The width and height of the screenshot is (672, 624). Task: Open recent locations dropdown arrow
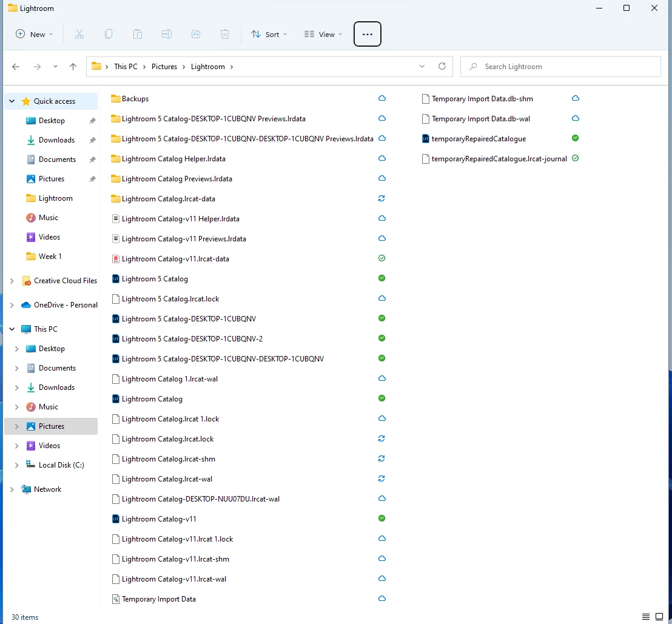pyautogui.click(x=55, y=67)
